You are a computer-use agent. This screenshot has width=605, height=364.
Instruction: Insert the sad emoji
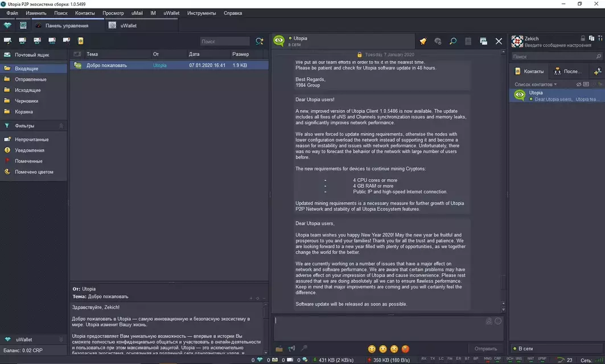tap(394, 349)
